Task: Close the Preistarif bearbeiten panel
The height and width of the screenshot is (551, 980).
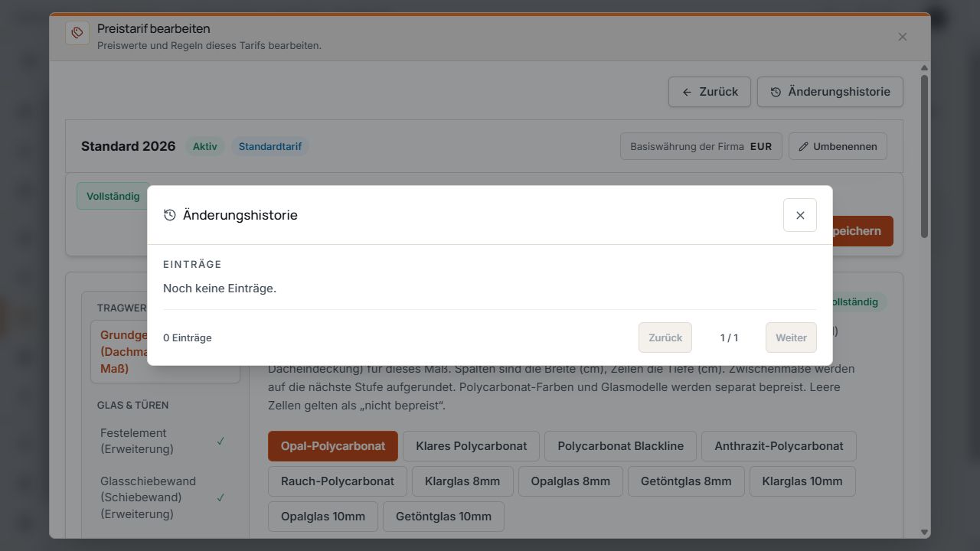Action: [x=903, y=37]
